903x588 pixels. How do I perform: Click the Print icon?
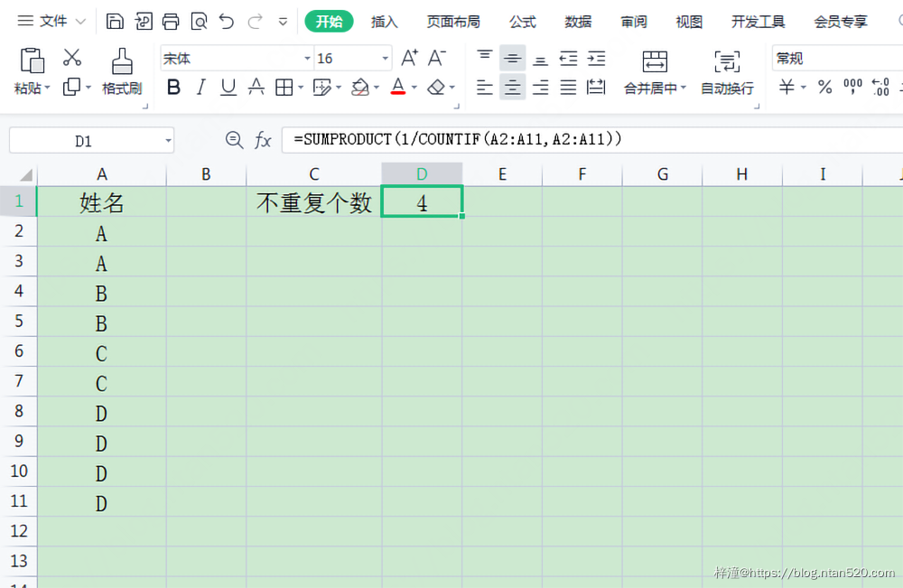pos(171,22)
